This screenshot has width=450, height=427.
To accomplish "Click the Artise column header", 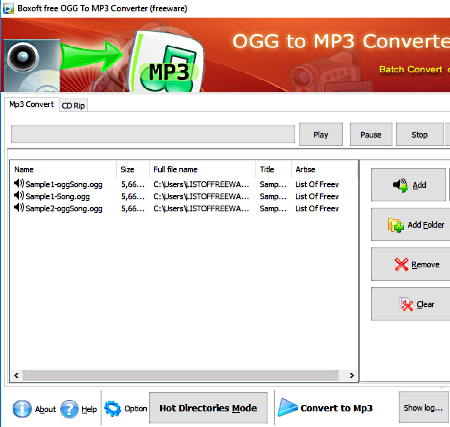I will pyautogui.click(x=324, y=169).
